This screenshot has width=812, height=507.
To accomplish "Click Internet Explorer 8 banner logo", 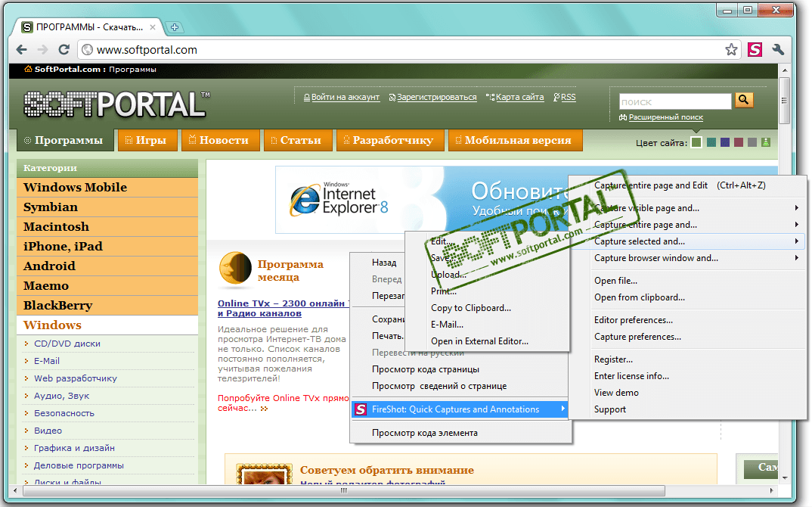I will pyautogui.click(x=339, y=200).
